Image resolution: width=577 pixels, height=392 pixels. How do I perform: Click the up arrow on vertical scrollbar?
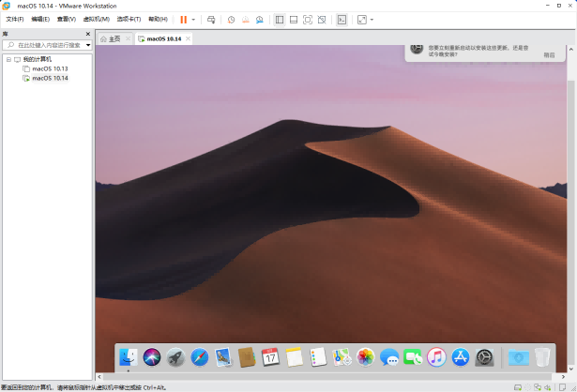tap(571, 50)
